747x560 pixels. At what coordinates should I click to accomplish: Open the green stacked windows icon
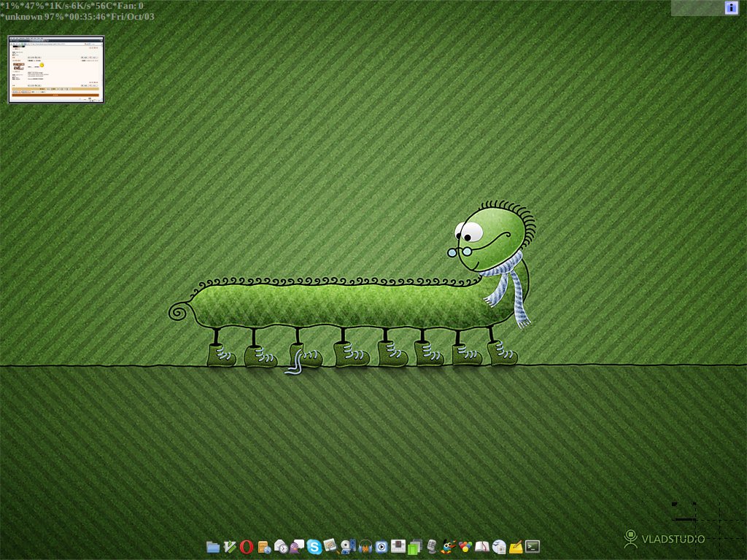(x=415, y=547)
